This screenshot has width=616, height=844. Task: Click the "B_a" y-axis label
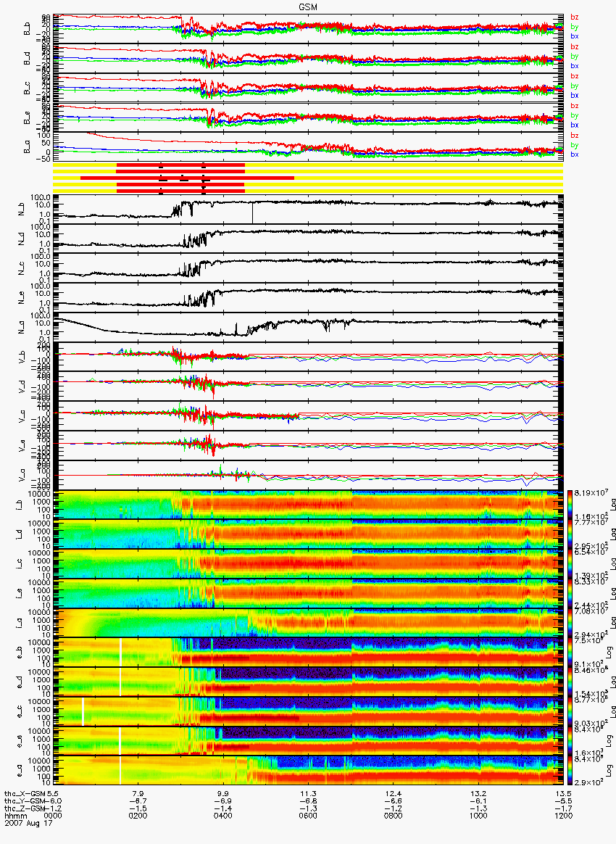[x=27, y=147]
